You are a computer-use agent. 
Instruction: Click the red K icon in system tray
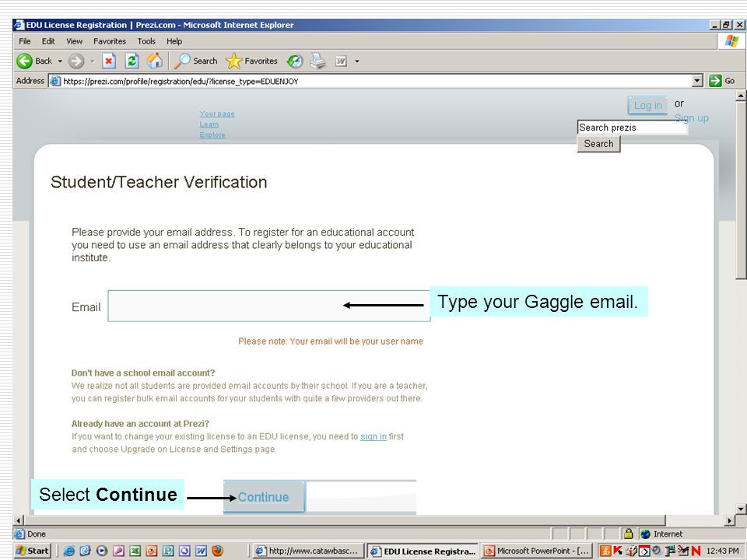618,551
